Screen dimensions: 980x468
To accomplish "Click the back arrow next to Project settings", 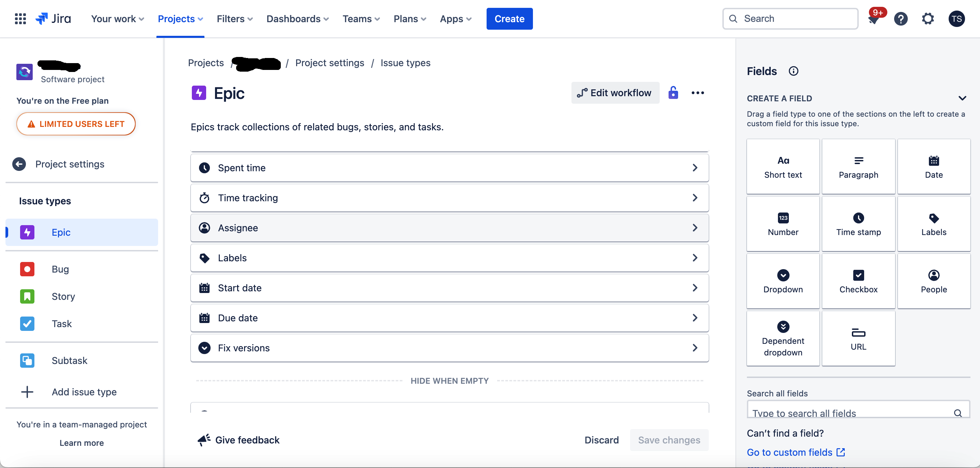I will [x=19, y=164].
